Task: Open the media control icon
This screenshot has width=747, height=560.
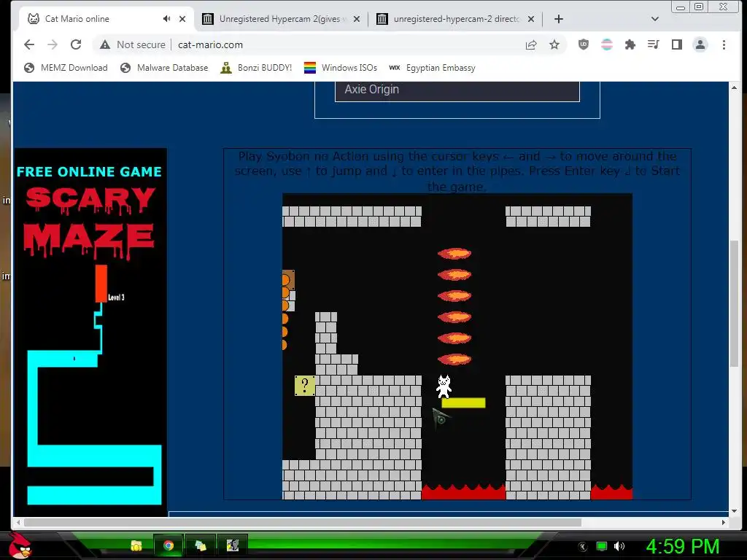Action: [653, 44]
